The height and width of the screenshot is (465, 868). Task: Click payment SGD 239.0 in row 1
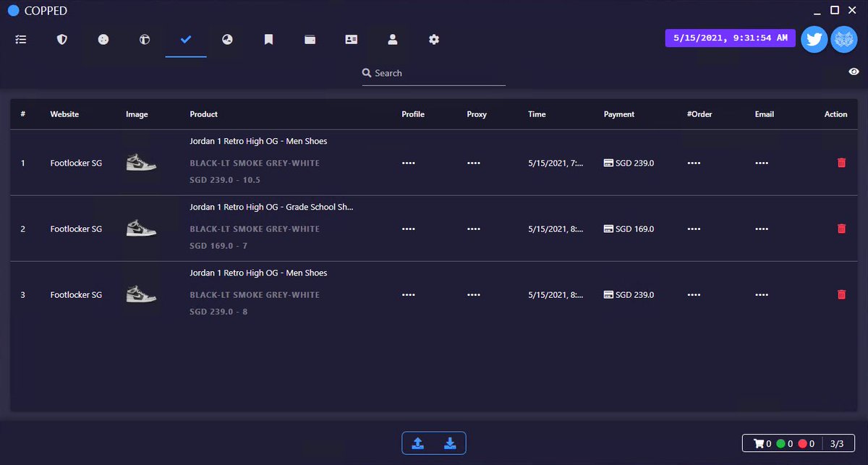[x=629, y=163]
